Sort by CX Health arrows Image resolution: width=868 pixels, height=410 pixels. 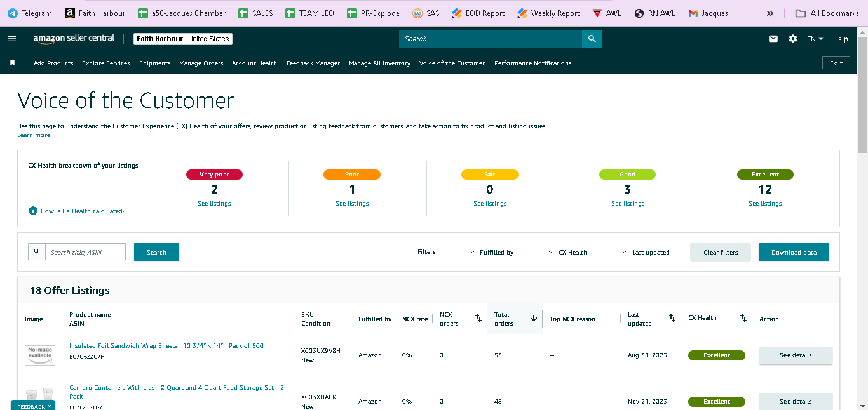743,318
